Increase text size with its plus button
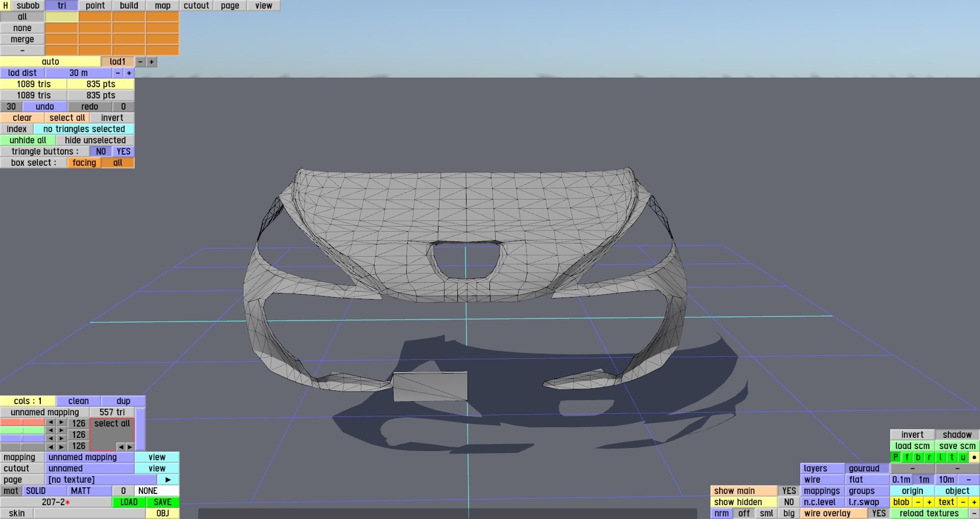The width and height of the screenshot is (980, 519). [974, 502]
